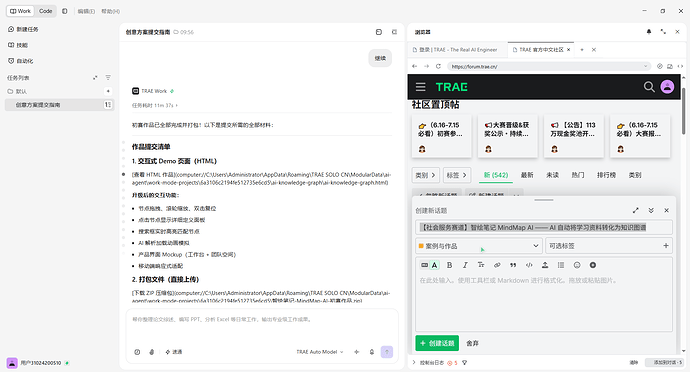Viewport: 690px width, 372px height.
Task: Click the forum search magnifier icon
Action: (649, 87)
